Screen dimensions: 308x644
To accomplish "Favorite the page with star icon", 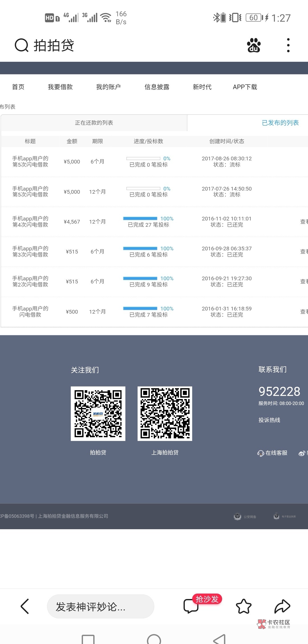I will click(x=244, y=606).
